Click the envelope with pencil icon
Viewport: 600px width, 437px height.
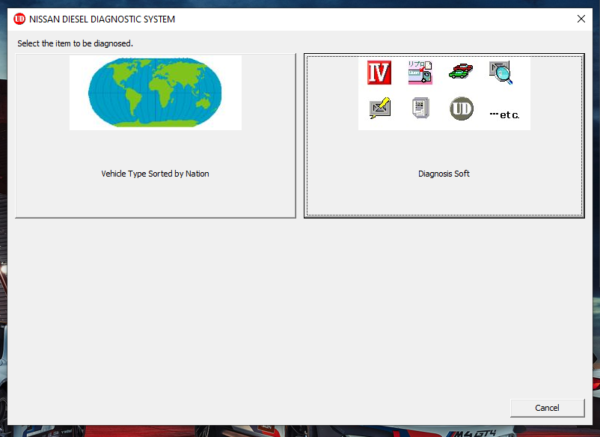380,108
